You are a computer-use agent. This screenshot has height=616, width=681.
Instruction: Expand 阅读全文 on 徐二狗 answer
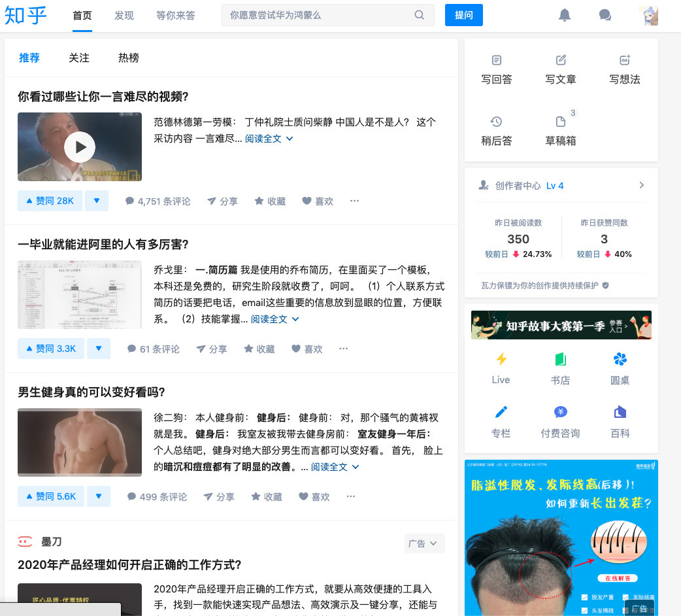(335, 467)
